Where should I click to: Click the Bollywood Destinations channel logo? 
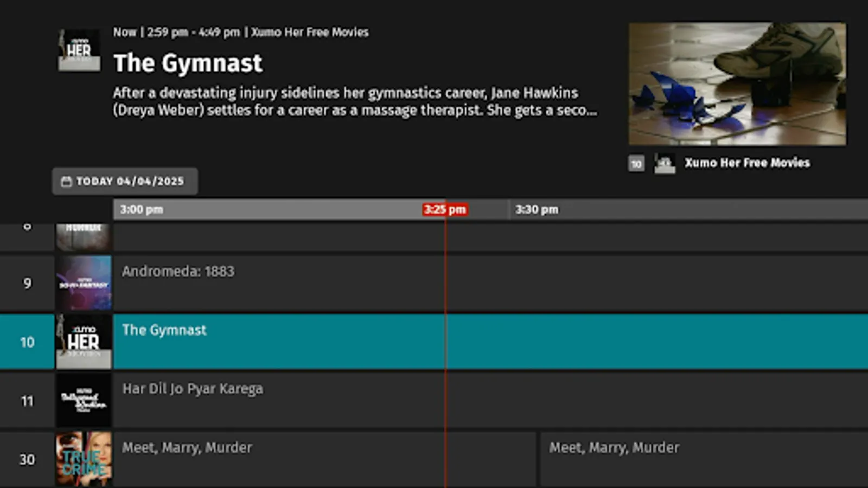(x=84, y=400)
